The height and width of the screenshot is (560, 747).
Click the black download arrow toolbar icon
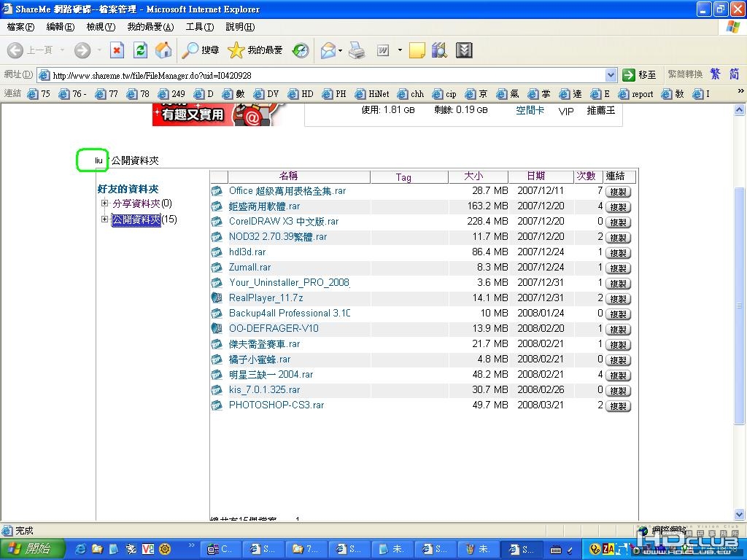[463, 50]
